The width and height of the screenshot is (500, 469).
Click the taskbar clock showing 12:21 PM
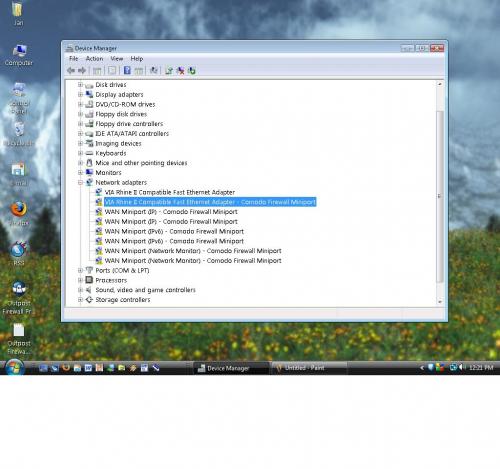click(x=481, y=368)
